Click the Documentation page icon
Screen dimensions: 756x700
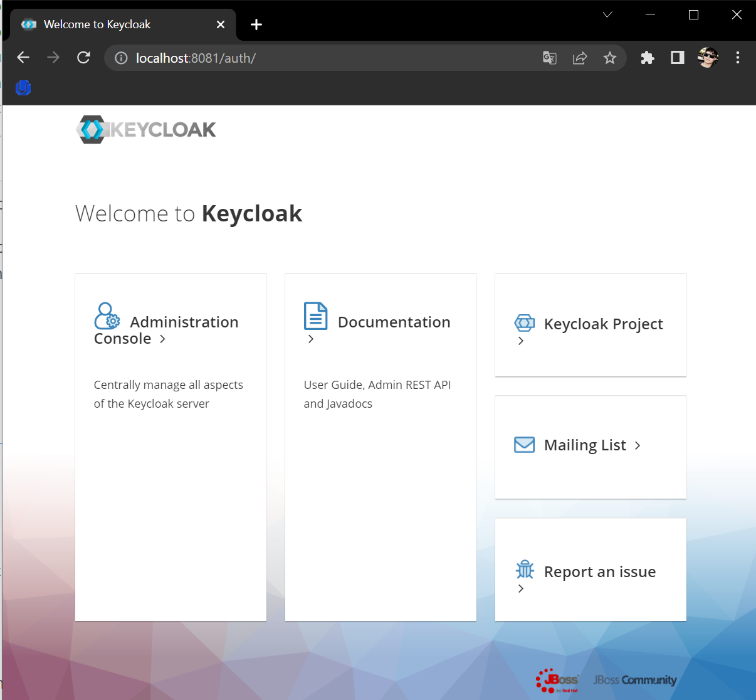[315, 317]
